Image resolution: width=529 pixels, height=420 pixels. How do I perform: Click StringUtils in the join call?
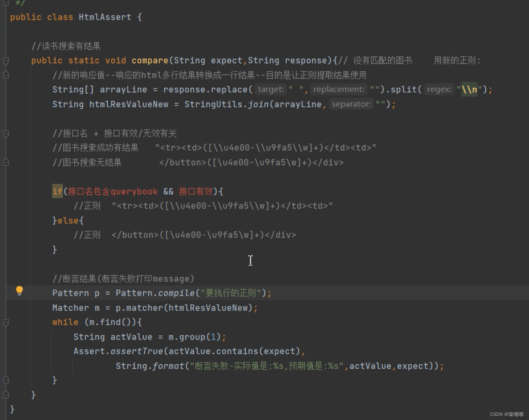tap(213, 104)
